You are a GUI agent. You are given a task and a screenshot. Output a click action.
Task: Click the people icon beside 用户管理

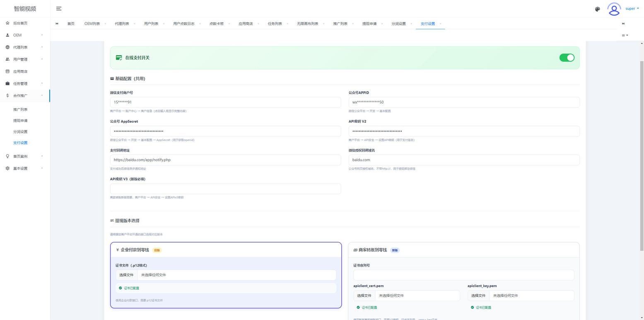[7, 59]
